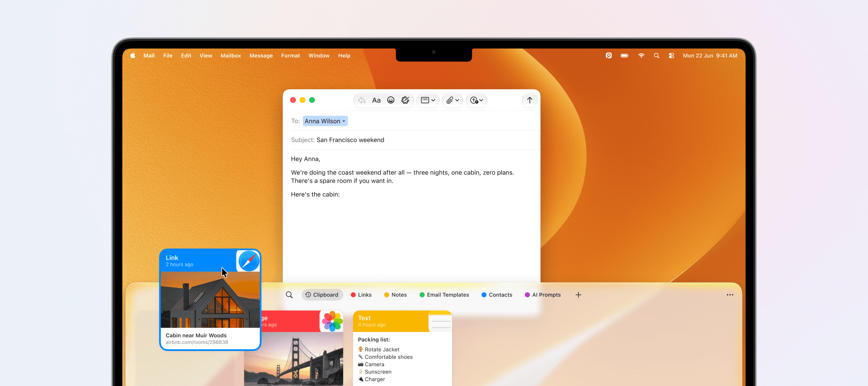Screen dimensions: 868x386
Task: Select the Golden Gate Bridge image card
Action: pos(294,359)
